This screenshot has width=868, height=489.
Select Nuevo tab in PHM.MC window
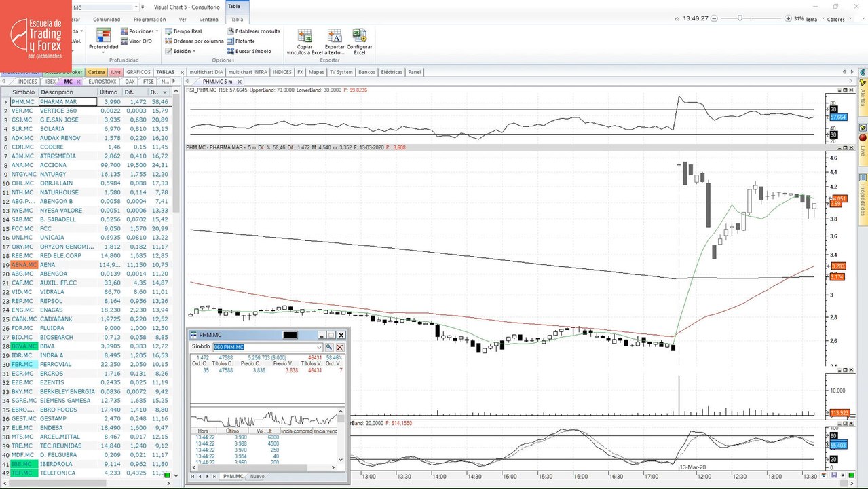pos(257,477)
